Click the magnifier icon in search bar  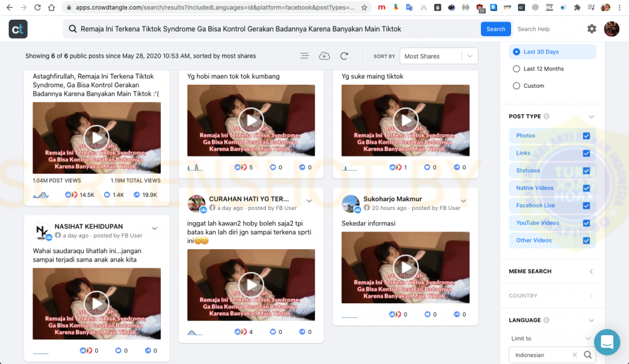(72, 29)
